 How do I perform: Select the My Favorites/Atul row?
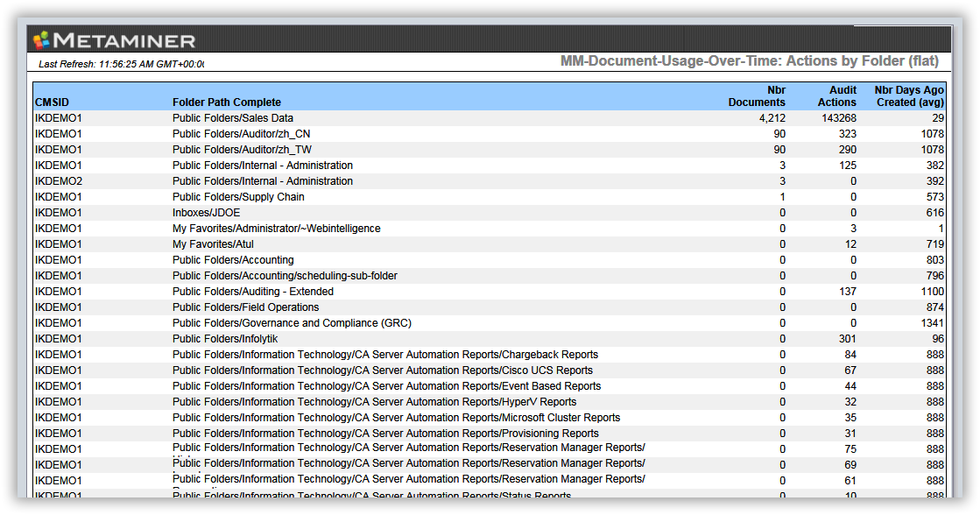pyautogui.click(x=490, y=244)
